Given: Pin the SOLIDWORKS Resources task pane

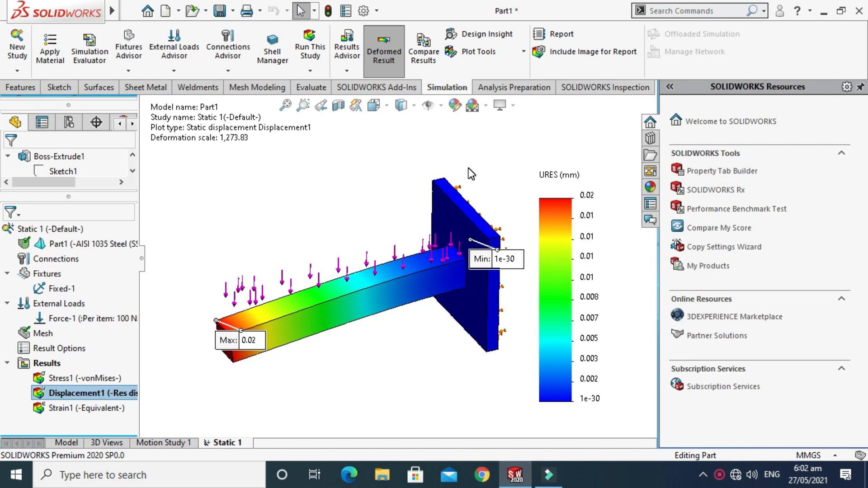Looking at the screenshot, I should pyautogui.click(x=860, y=87).
